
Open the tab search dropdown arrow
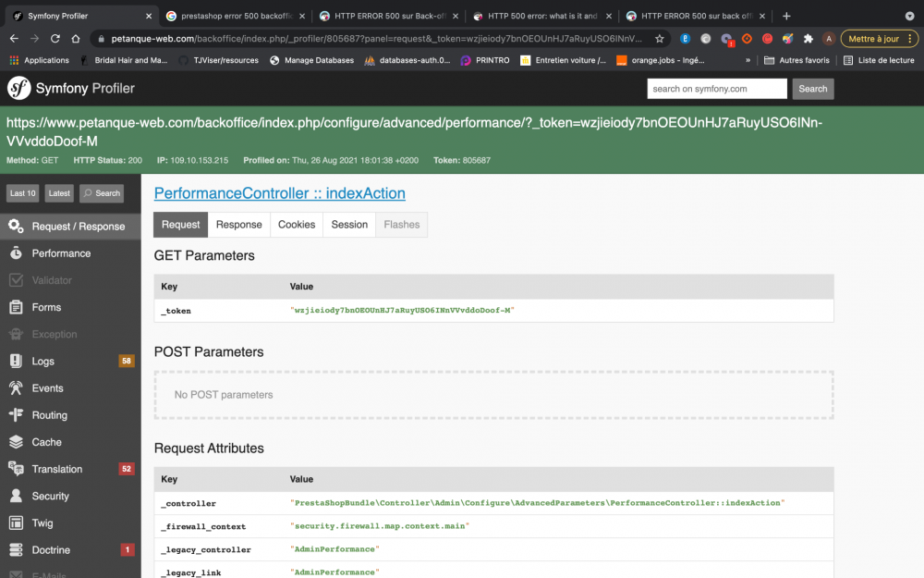[910, 16]
